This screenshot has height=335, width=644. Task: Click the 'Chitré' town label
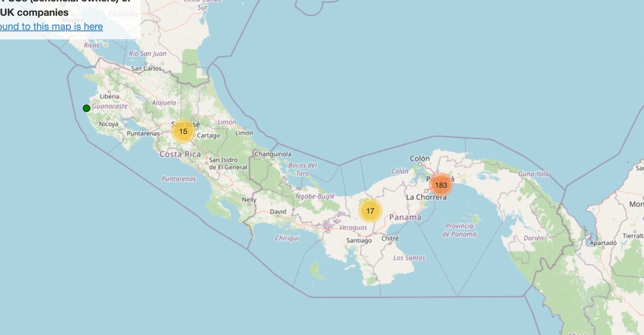tap(390, 238)
